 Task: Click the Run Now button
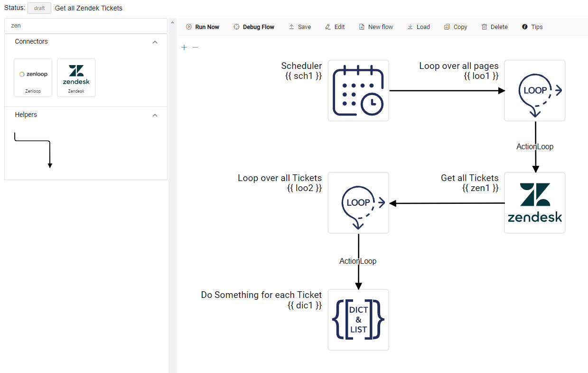tap(203, 27)
